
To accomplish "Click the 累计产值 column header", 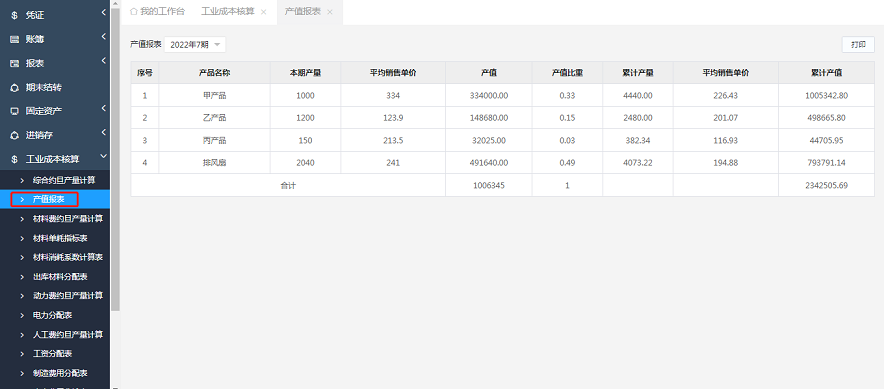I will [x=826, y=73].
